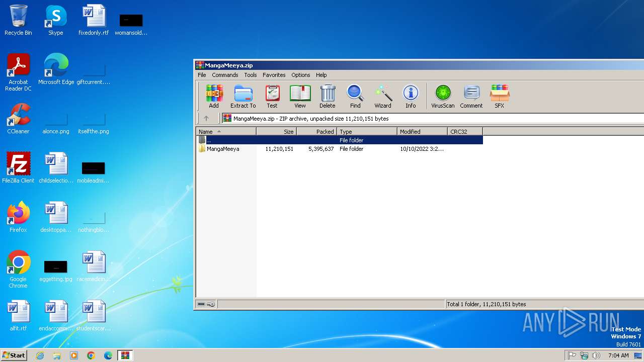
Task: Select the eggetting.jpg desktop file
Action: [56, 271]
